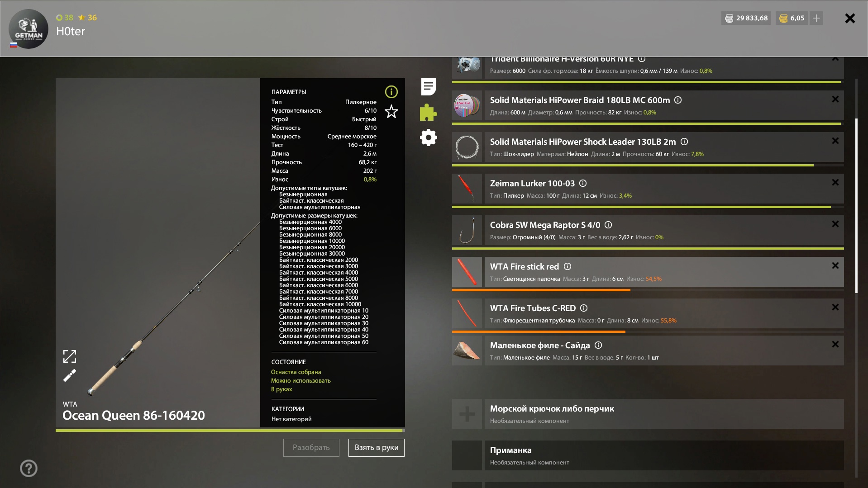The image size is (868, 488).
Task: Open the gear settings icon
Action: click(x=428, y=137)
